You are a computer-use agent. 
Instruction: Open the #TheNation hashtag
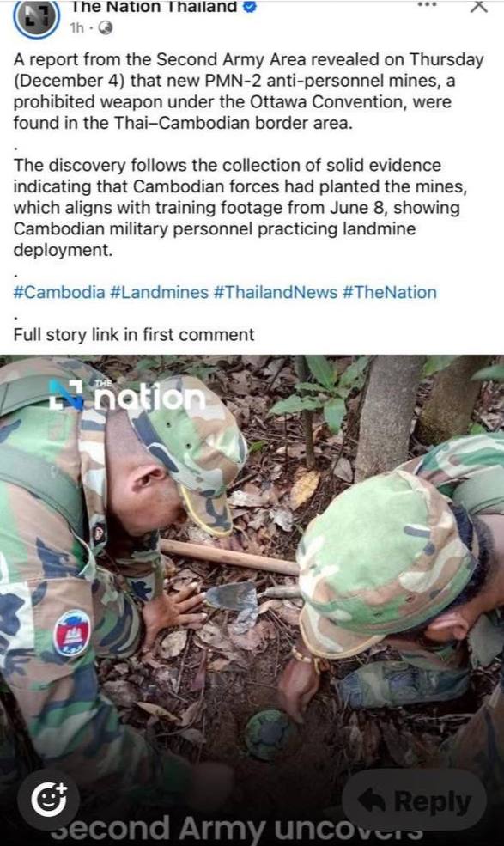tap(390, 292)
